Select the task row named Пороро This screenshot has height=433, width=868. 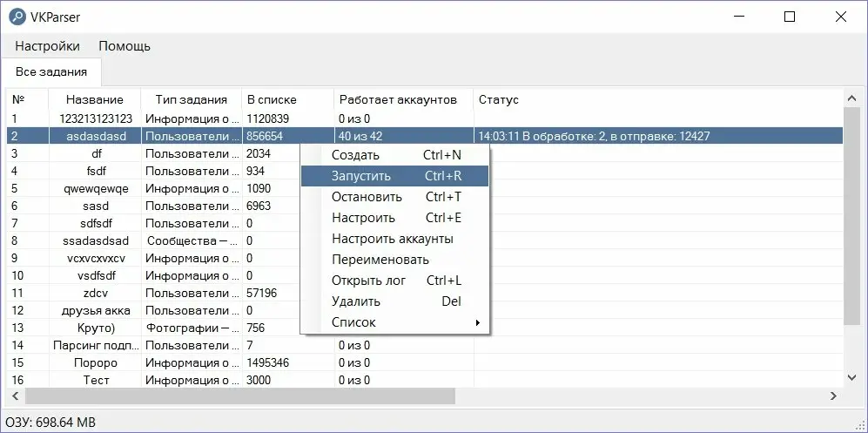point(95,362)
